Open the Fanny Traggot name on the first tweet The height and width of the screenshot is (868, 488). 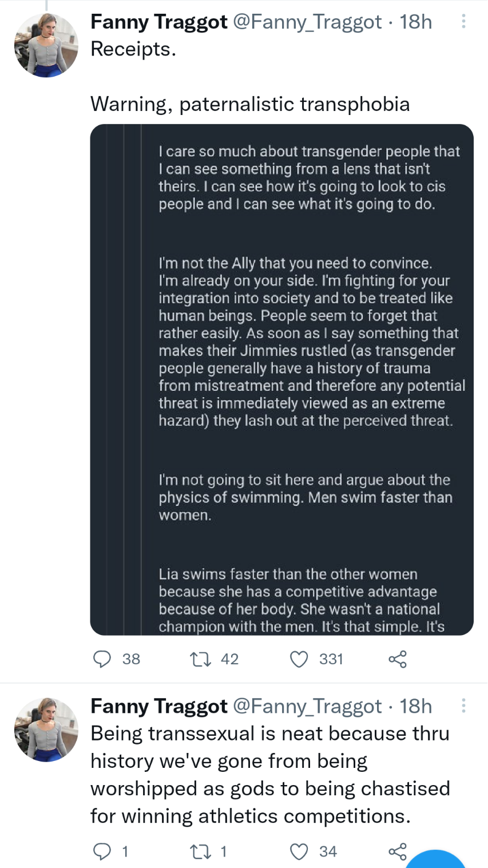159,22
